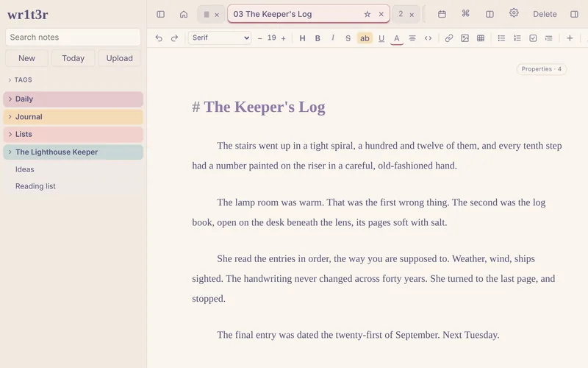Click the indent list icon

548,38
